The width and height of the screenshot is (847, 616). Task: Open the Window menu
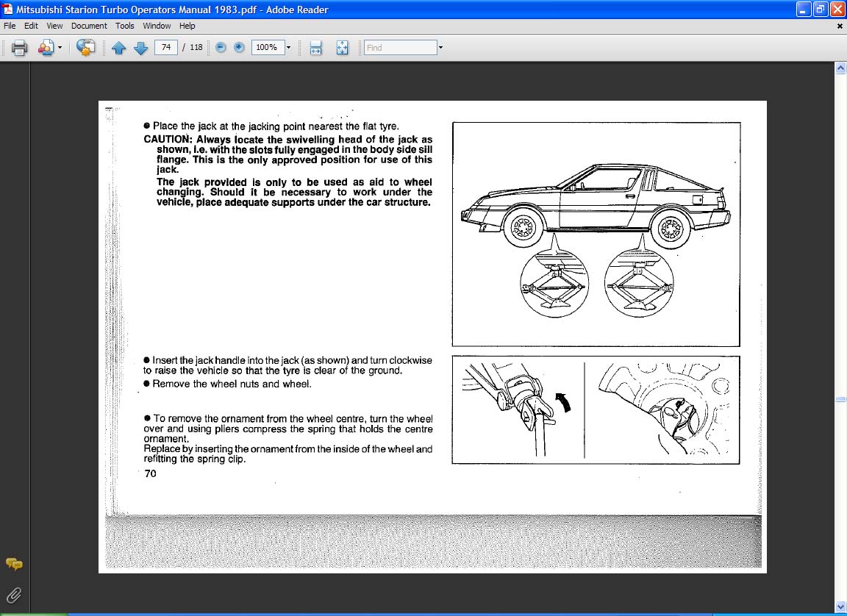point(157,26)
